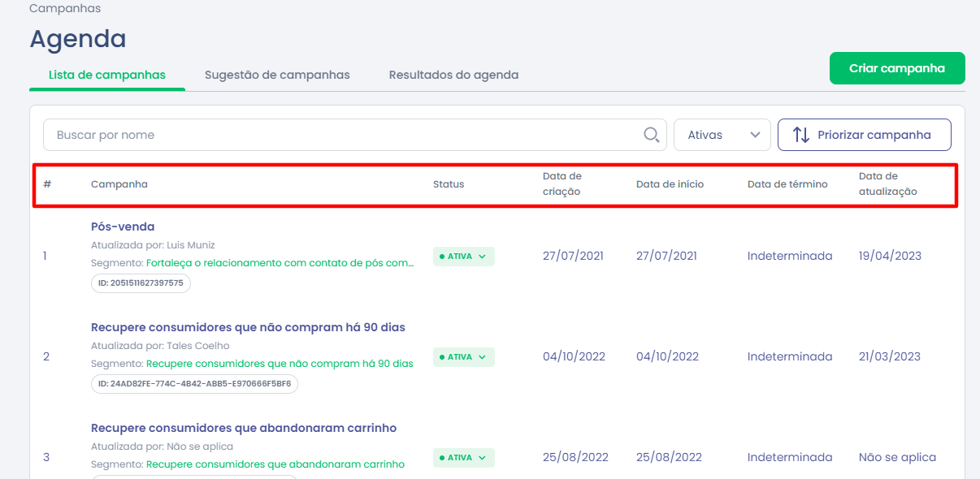Viewport: 980px width, 479px height.
Task: Focus the Buscar por nome search field
Action: [x=355, y=135]
